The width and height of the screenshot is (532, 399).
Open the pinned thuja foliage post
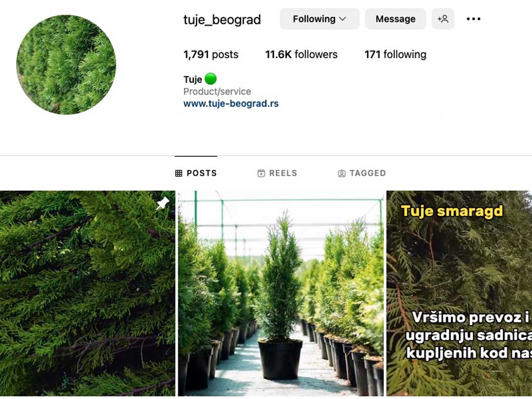(x=87, y=294)
